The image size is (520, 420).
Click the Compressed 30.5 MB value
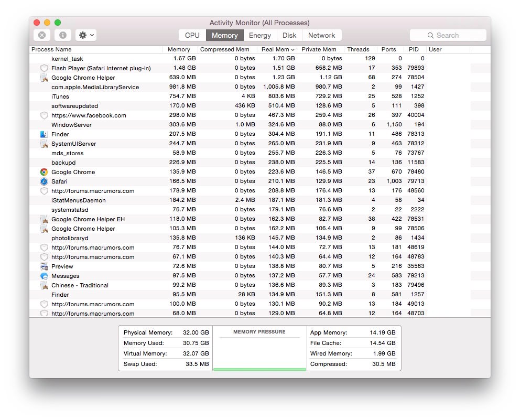point(384,364)
